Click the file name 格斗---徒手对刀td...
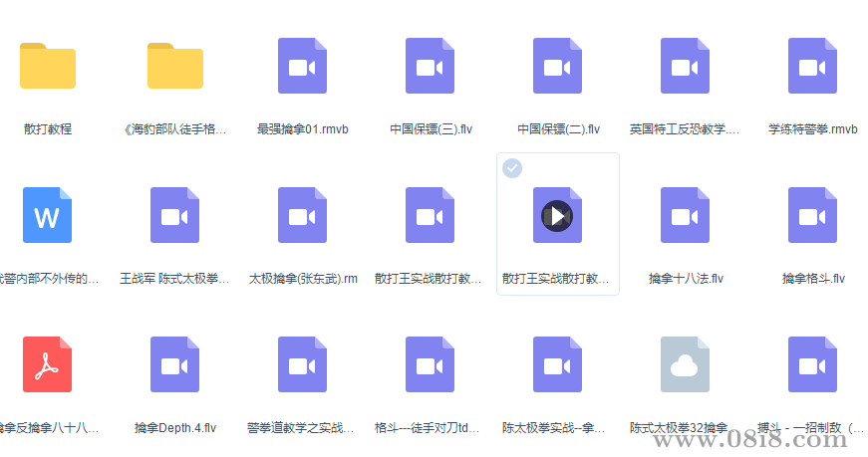Screen dimensions: 868x457 427,428
